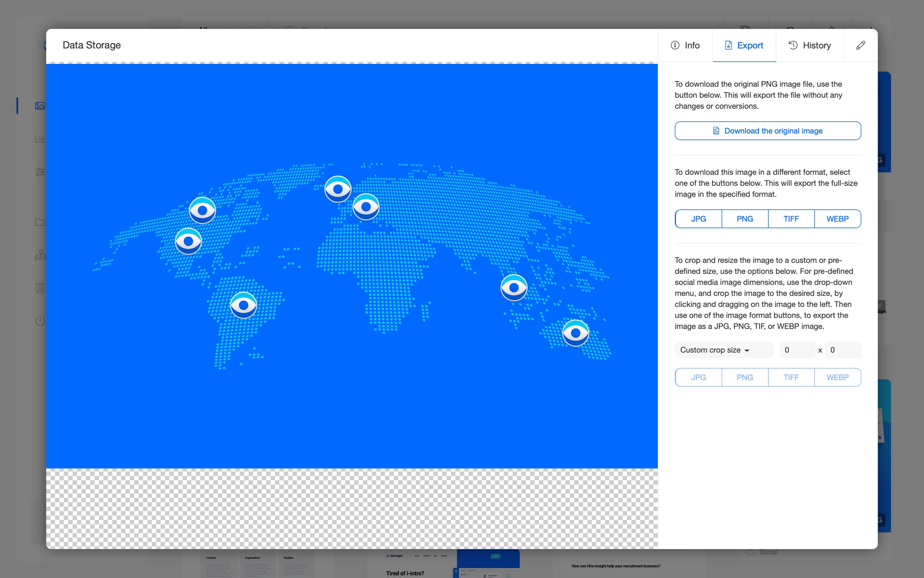The width and height of the screenshot is (924, 578).
Task: Open the History tab
Action: tap(809, 45)
